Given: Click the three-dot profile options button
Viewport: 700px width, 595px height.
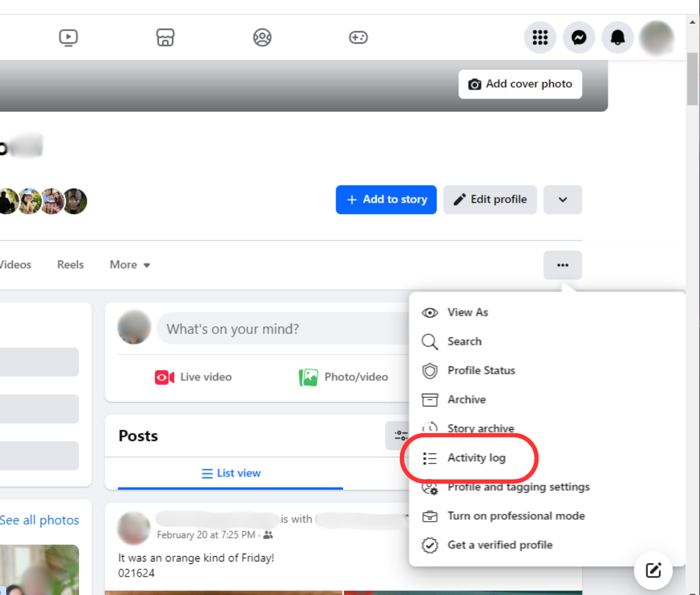Looking at the screenshot, I should click(563, 265).
